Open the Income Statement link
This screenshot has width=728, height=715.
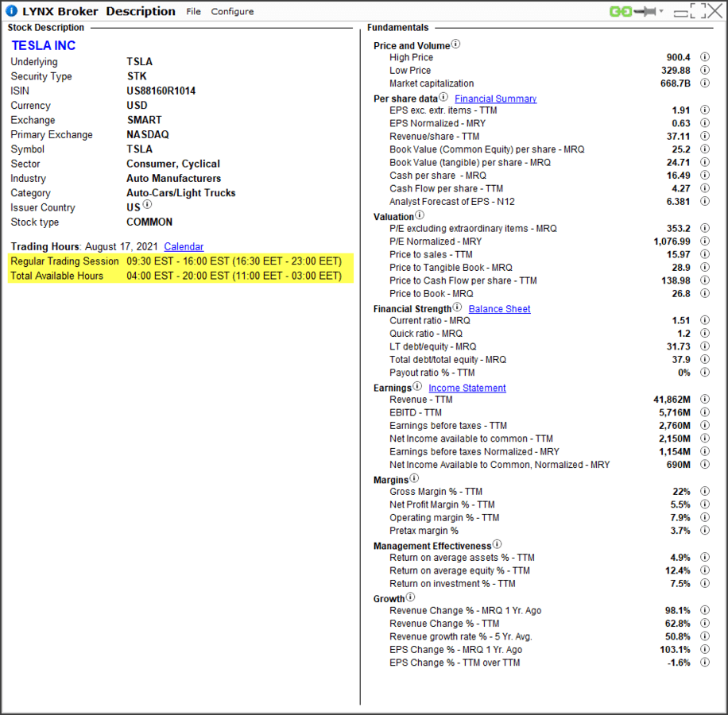click(x=467, y=388)
